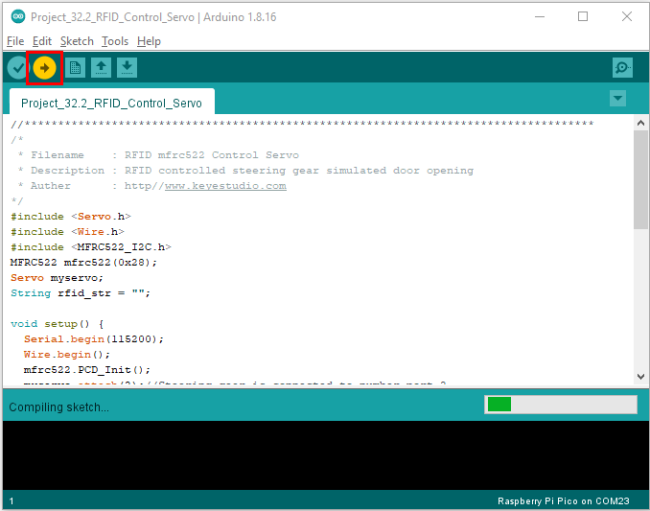650x511 pixels.
Task: Click the 'Servo myservo;' line
Action: pyautogui.click(x=57, y=278)
